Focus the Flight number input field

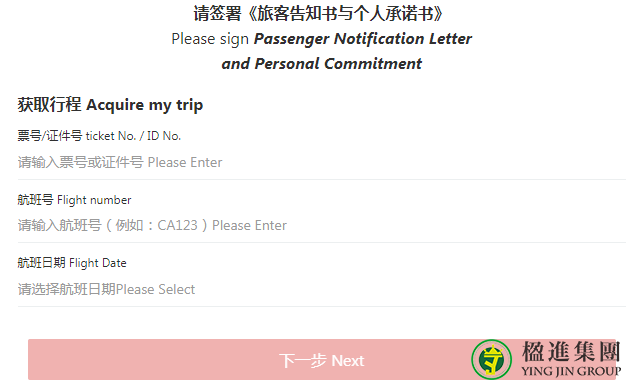pos(322,225)
